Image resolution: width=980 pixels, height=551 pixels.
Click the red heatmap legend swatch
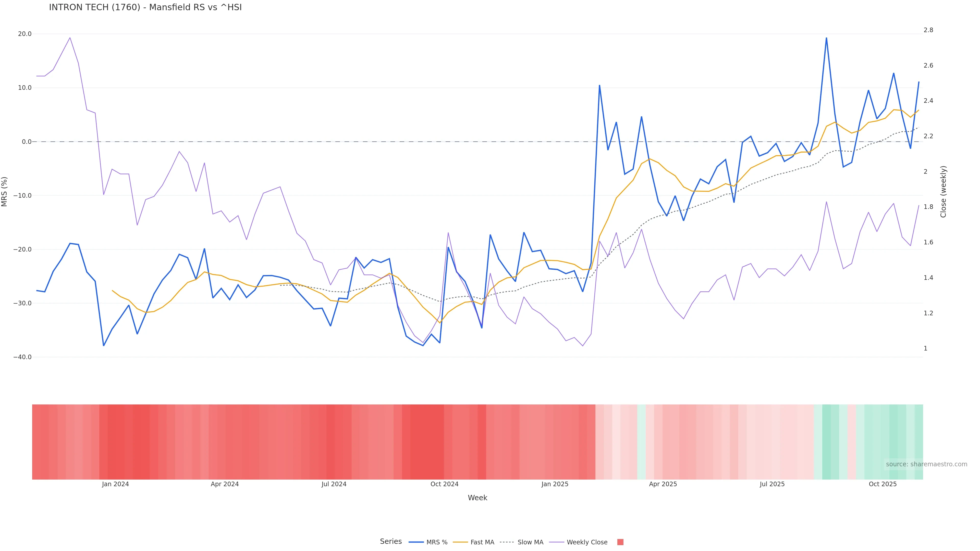pos(620,542)
